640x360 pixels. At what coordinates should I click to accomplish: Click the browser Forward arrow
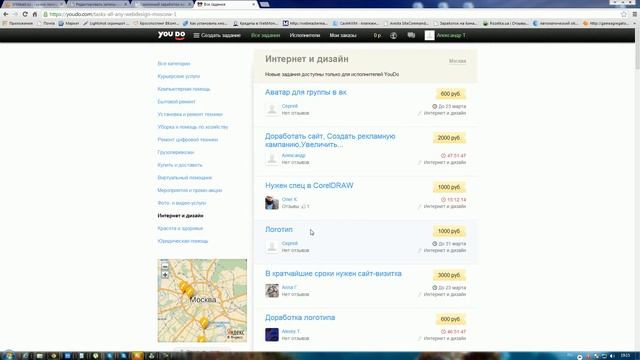pos(15,14)
